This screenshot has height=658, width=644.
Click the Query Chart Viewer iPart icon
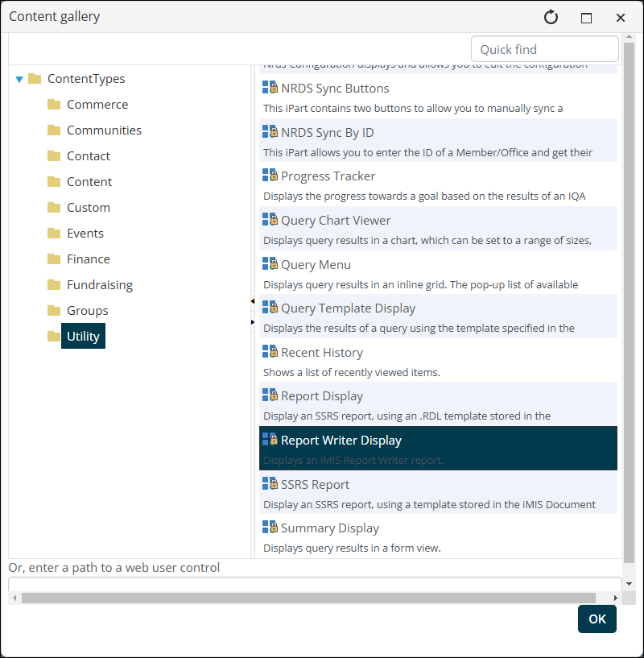(x=268, y=218)
